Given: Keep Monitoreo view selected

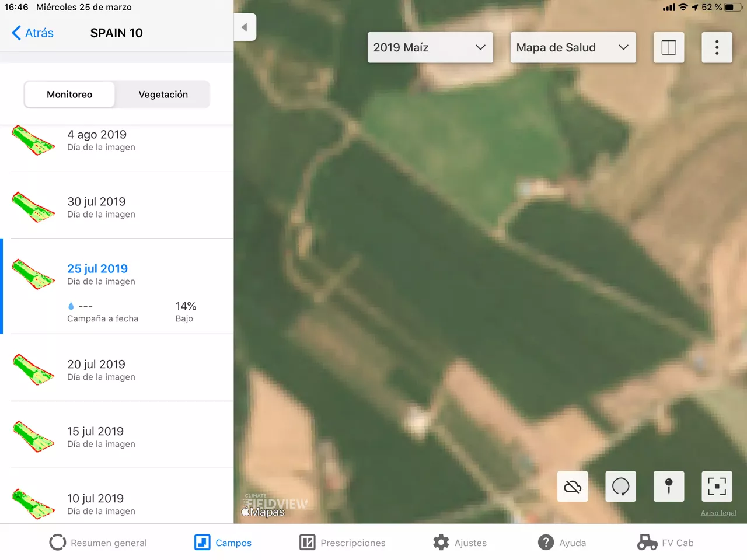Looking at the screenshot, I should 69,94.
